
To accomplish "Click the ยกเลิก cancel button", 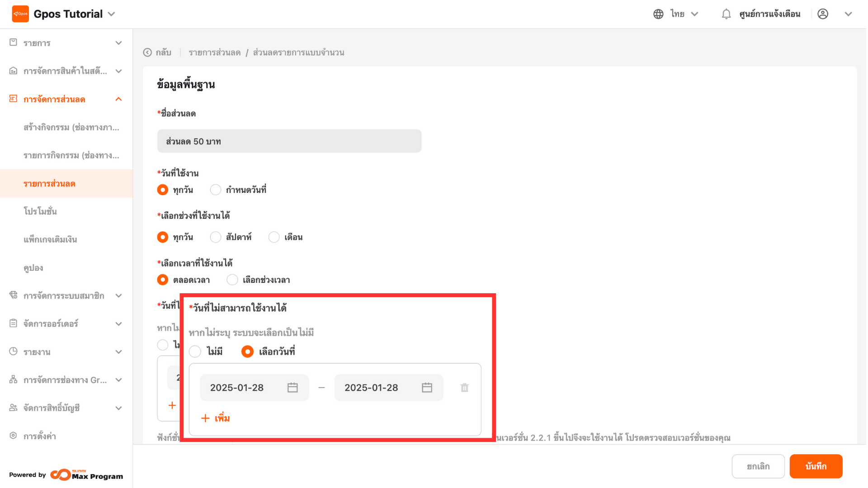I will click(x=758, y=466).
